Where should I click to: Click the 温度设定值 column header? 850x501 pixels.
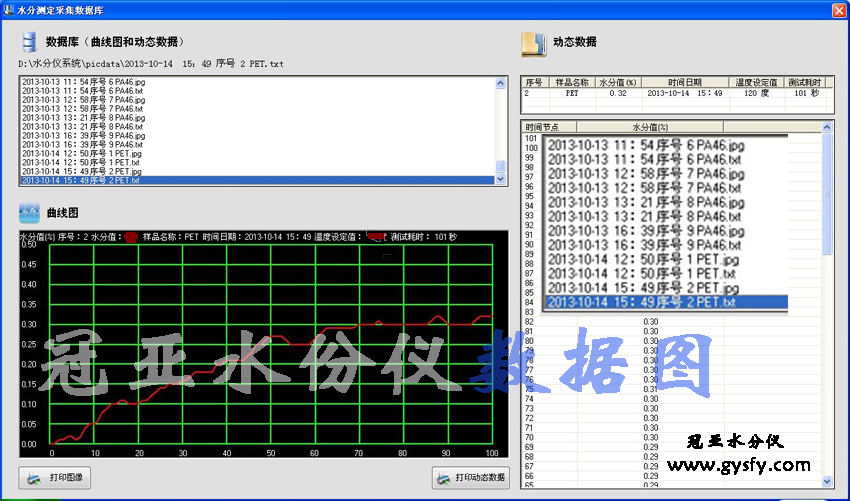coord(756,82)
